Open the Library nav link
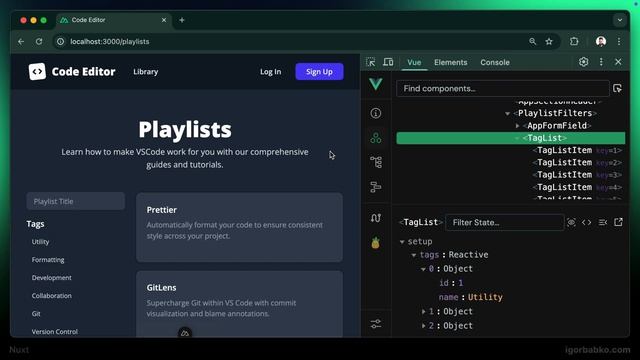The height and width of the screenshot is (360, 640). click(145, 72)
